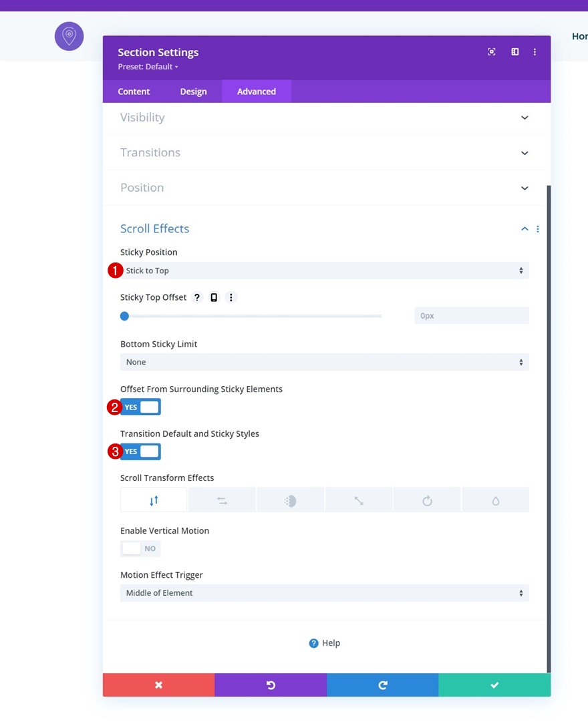Select the rotating scroll effect icon

click(427, 500)
